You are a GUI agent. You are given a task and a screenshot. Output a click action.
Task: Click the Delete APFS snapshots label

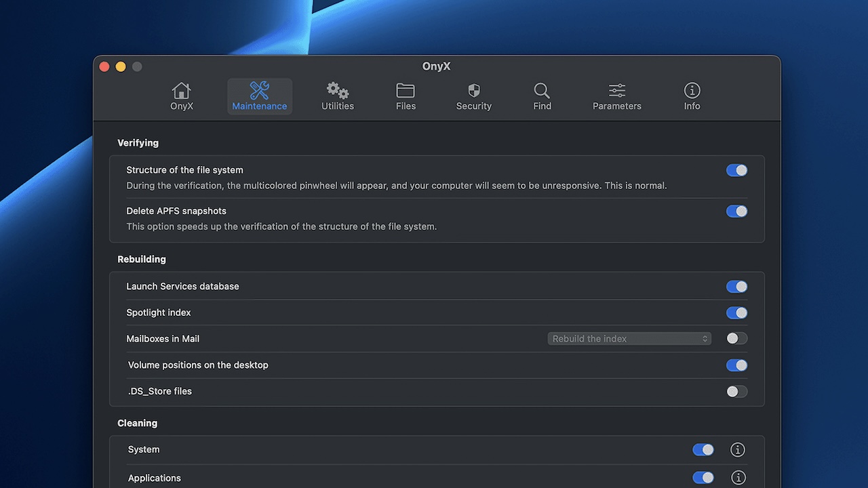point(176,211)
